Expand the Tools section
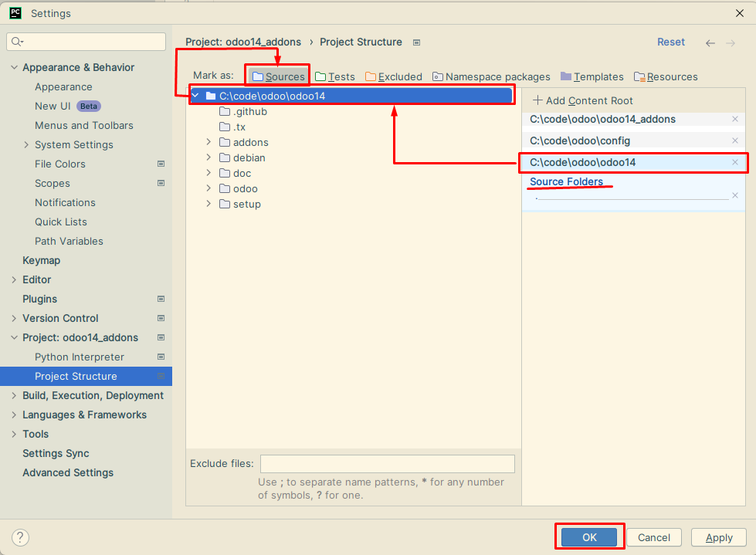This screenshot has height=555, width=756. tap(14, 434)
